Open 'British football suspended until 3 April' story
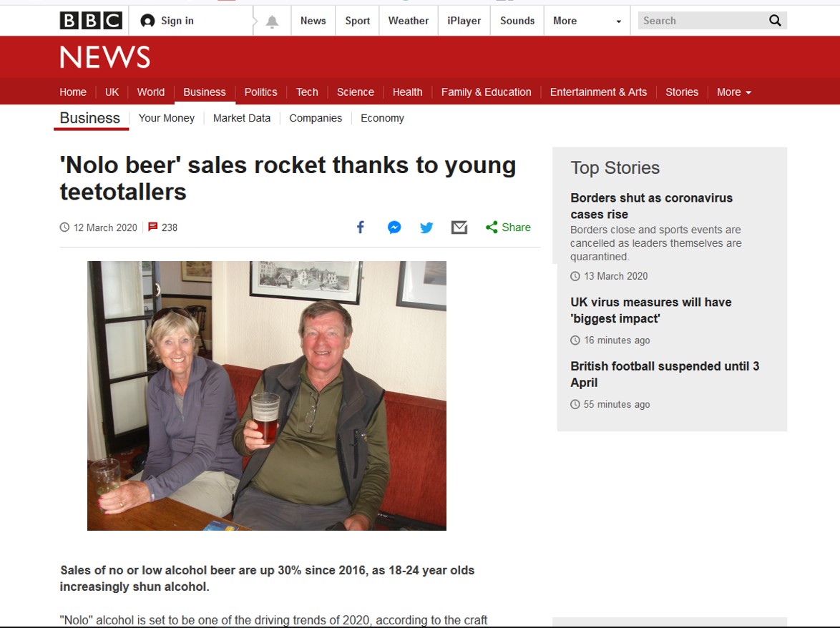The height and width of the screenshot is (628, 840). click(x=665, y=374)
